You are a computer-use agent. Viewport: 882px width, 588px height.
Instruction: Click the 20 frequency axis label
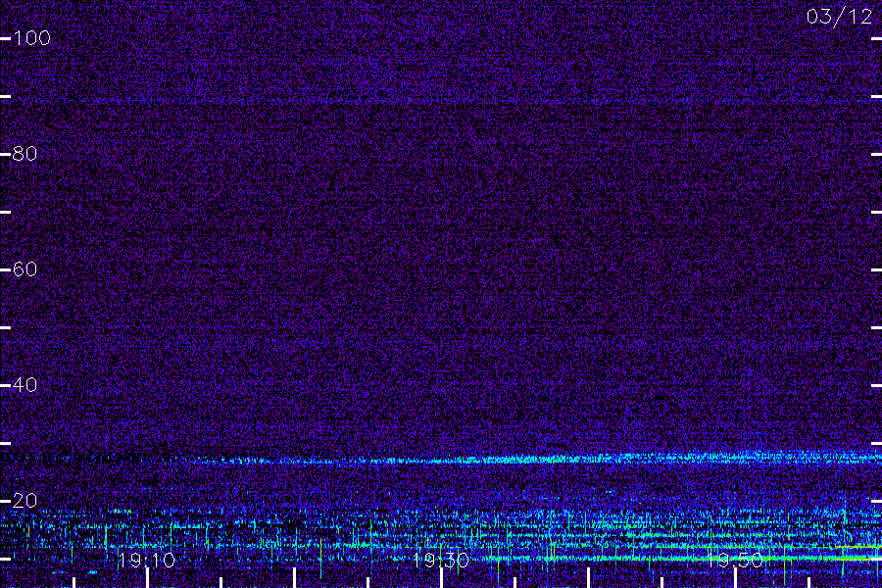coord(24,500)
